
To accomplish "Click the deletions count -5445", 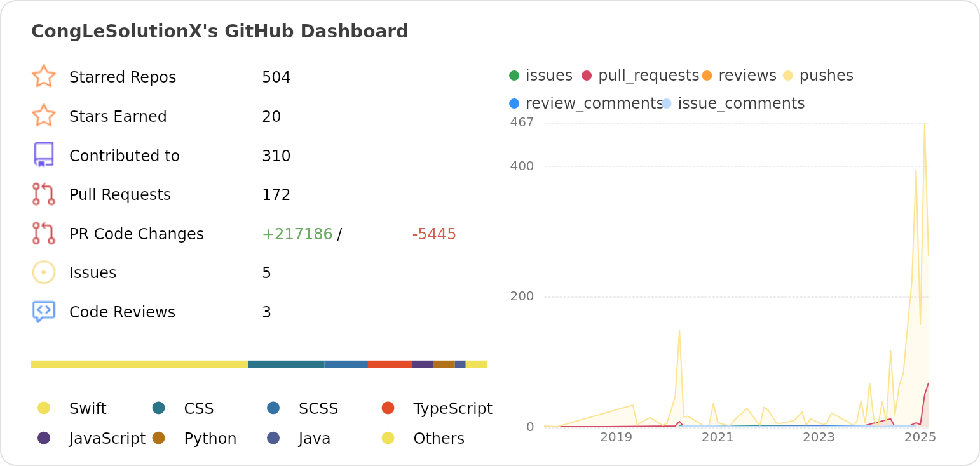I will point(434,234).
